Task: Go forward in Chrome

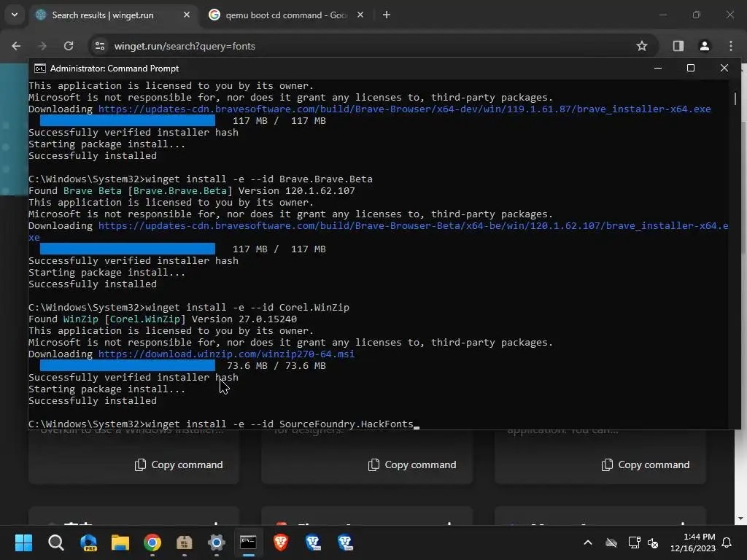Action: [42, 46]
